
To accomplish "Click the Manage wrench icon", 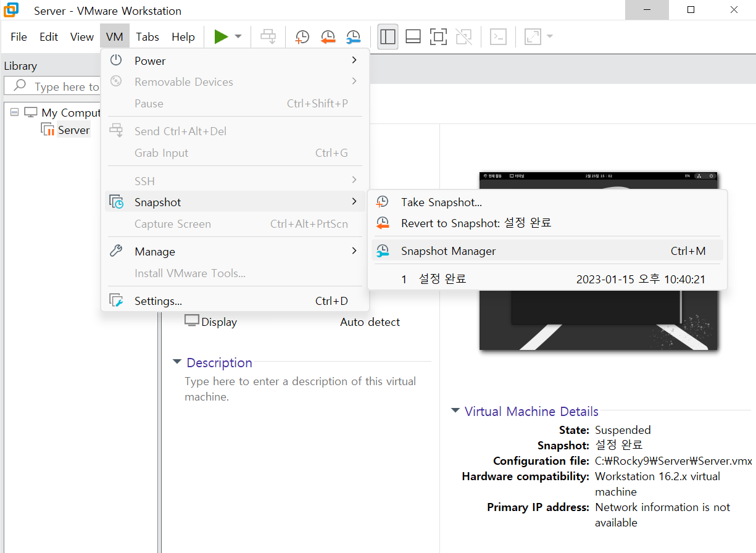I will tap(116, 251).
